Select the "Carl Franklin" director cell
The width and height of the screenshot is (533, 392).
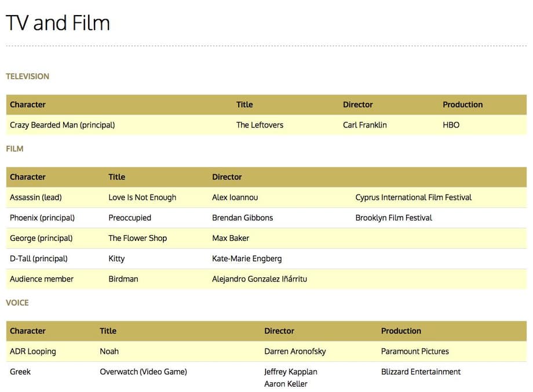[x=364, y=125]
